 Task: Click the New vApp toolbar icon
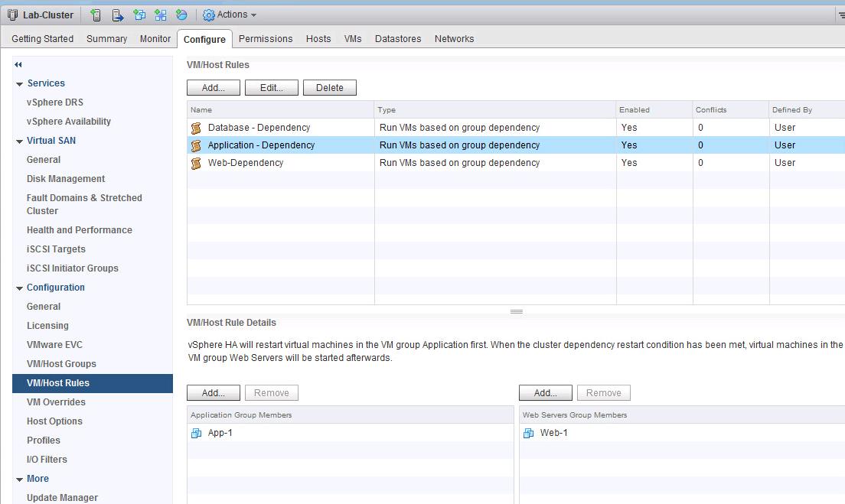point(161,15)
